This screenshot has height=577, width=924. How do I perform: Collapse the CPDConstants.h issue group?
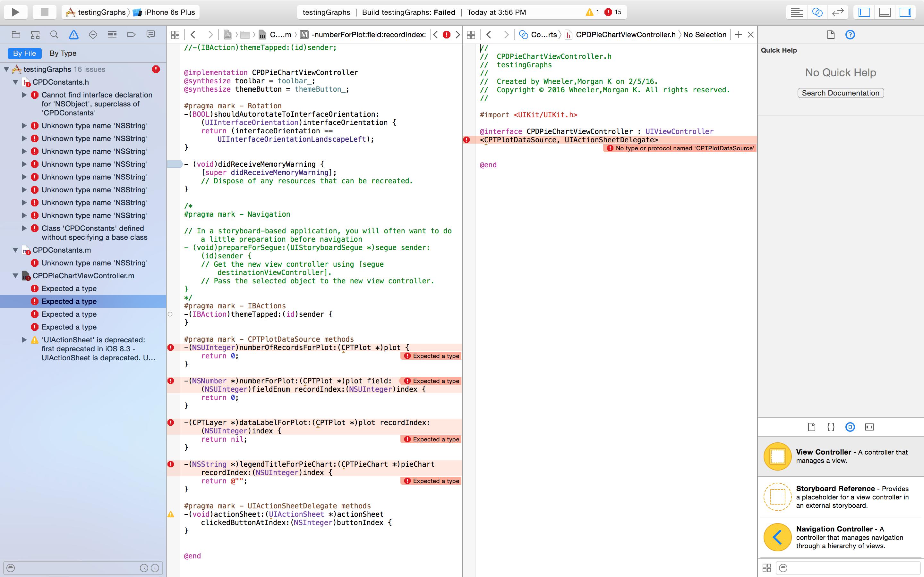[x=16, y=82]
